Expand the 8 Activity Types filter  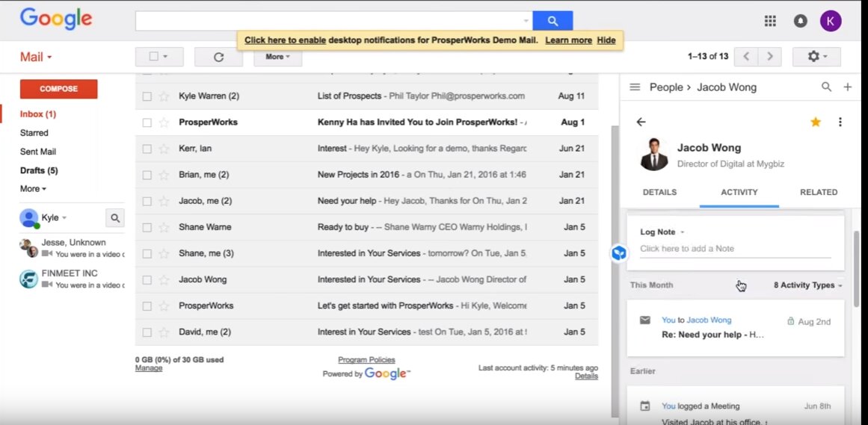(x=808, y=285)
